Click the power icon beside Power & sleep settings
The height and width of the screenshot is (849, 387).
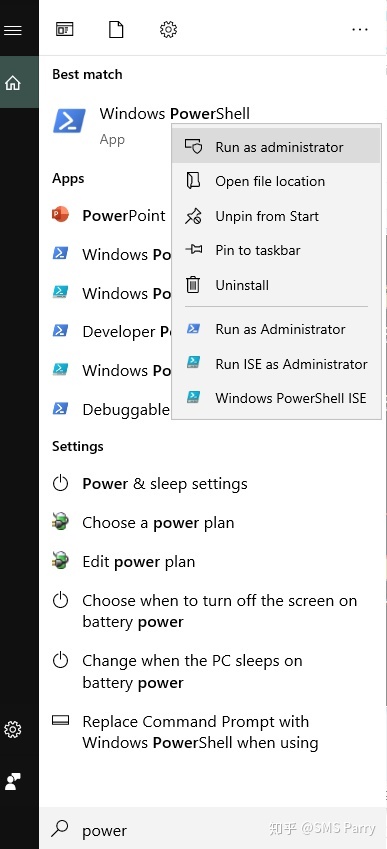(60, 483)
